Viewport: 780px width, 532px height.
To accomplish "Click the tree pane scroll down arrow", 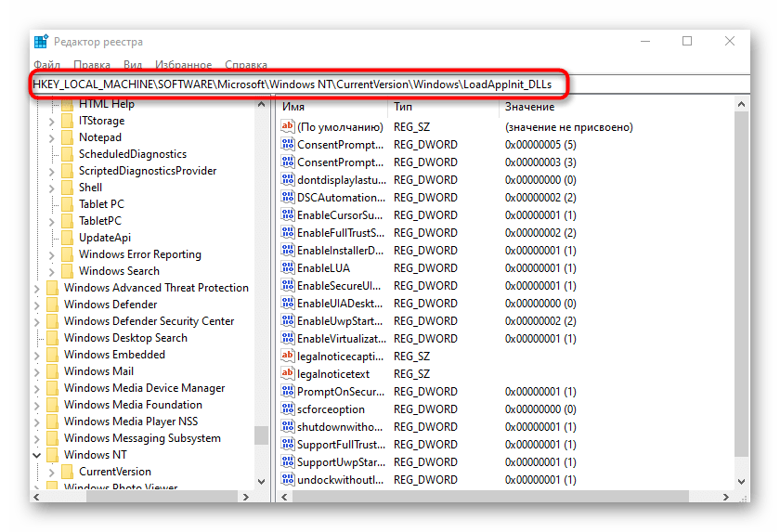I will tap(261, 481).
